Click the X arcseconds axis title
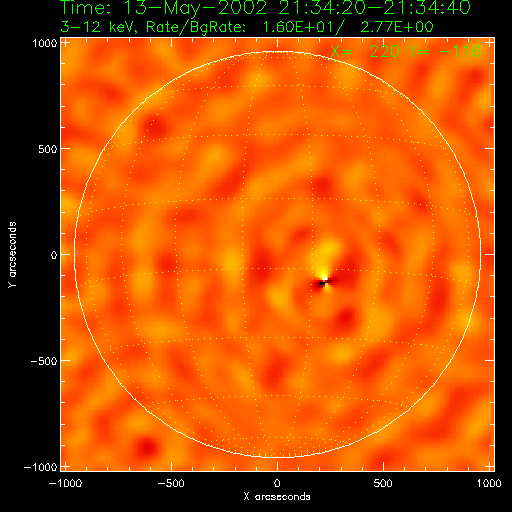This screenshot has width=512, height=512. coord(277,497)
